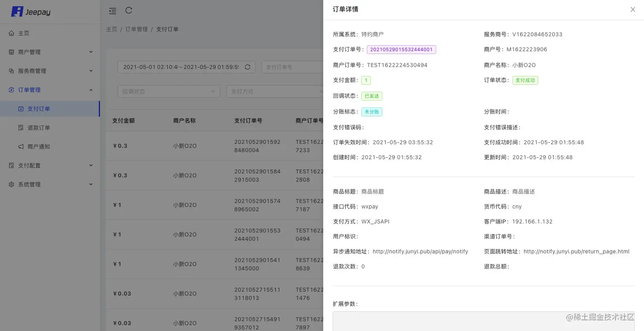The width and height of the screenshot is (644, 331).
Task: Click the 订单管理 transaction icon
Action: [x=11, y=90]
